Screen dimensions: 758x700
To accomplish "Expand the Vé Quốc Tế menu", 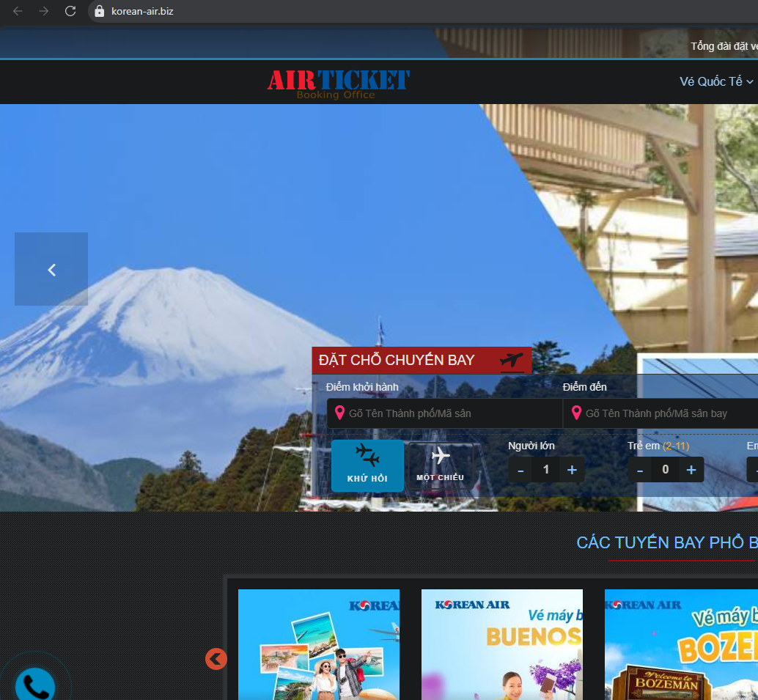I will pyautogui.click(x=717, y=81).
